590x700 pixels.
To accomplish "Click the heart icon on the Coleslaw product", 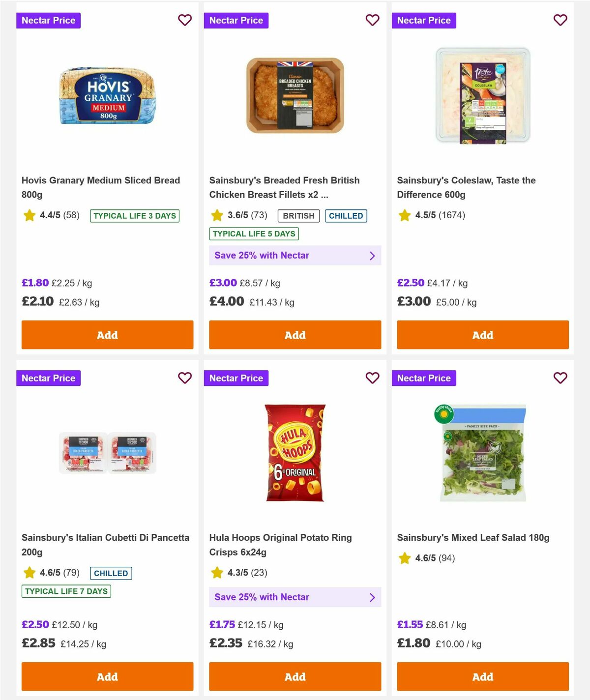I will pos(560,20).
